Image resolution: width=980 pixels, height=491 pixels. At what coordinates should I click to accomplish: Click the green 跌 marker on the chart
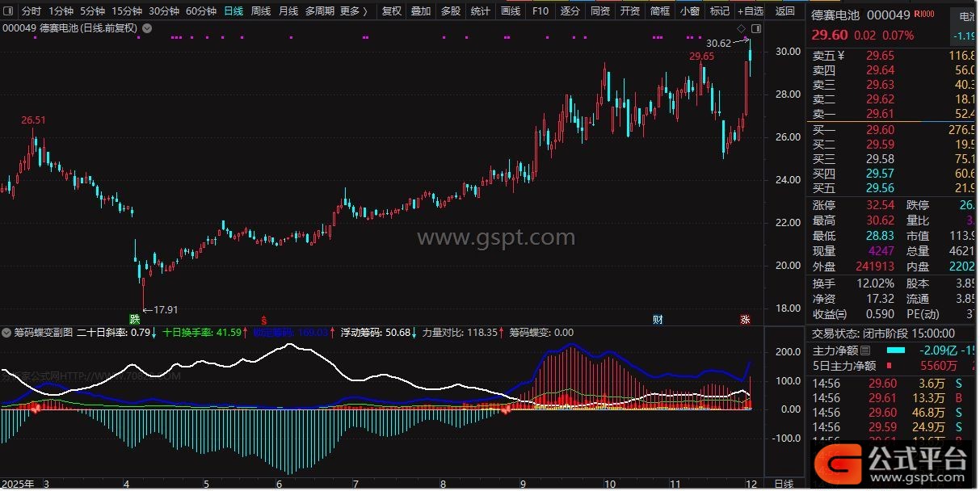click(x=134, y=319)
